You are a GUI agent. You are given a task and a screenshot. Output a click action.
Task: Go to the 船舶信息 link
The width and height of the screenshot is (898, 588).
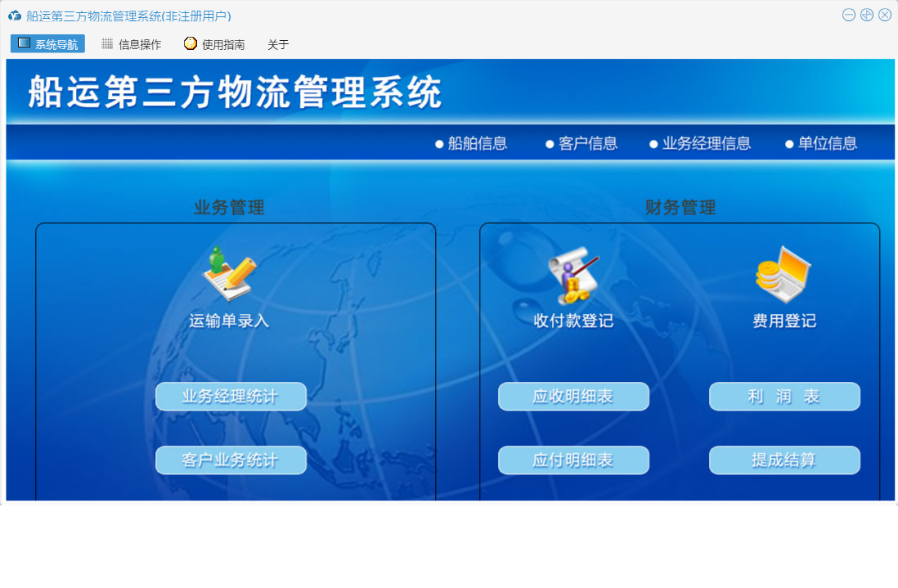pos(471,143)
